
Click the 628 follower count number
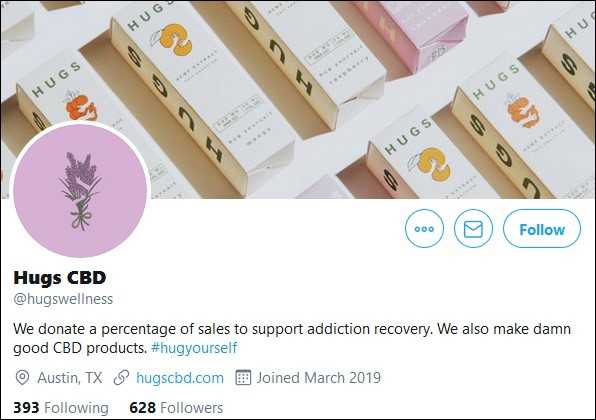coord(143,408)
